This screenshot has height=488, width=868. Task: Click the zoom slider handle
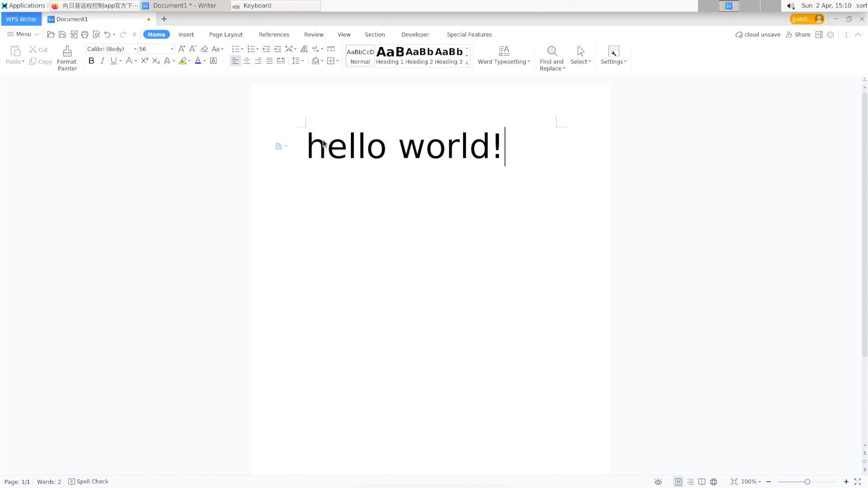click(807, 482)
